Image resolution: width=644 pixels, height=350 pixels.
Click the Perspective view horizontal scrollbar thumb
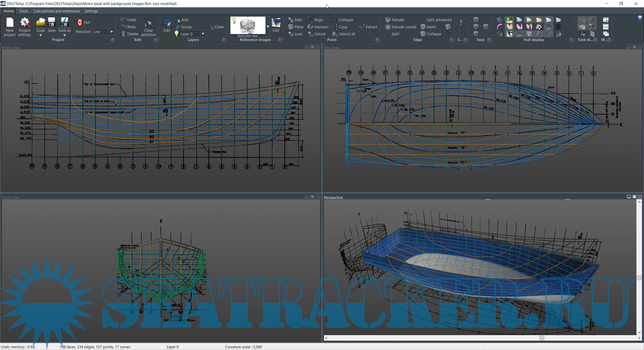542,338
